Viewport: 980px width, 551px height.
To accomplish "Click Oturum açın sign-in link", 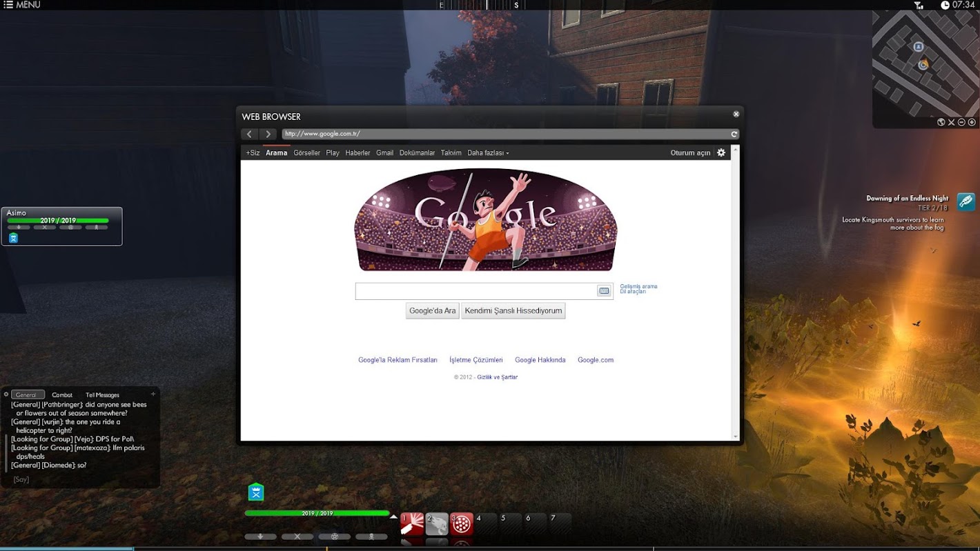I will pyautogui.click(x=690, y=153).
